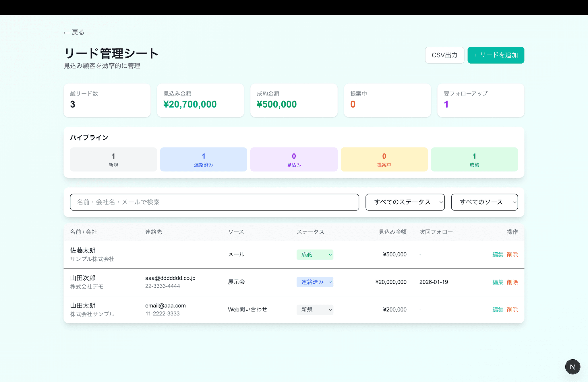Open the 連絡済み status dropdown for 山田次郎
This screenshot has height=382, width=588.
point(315,282)
